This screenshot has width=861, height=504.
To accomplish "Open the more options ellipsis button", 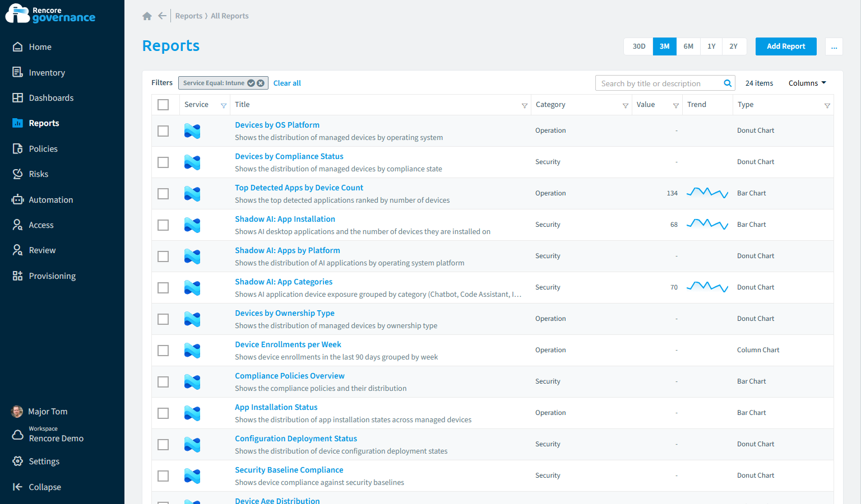I will (834, 46).
